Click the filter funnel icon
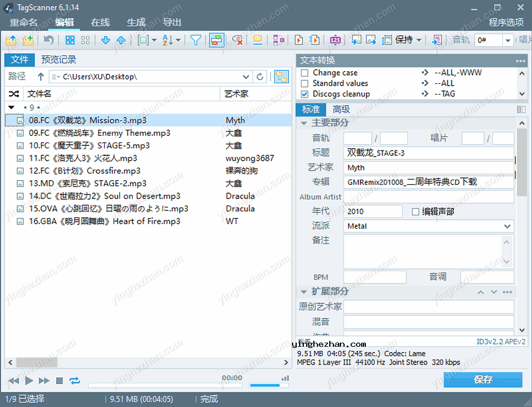This screenshot has height=407, width=532. pyautogui.click(x=196, y=40)
